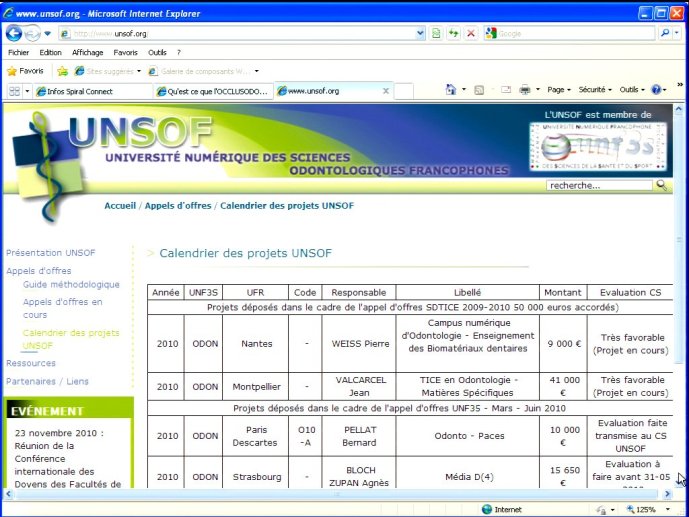Open Ressources sidebar link
The image size is (689, 517).
click(31, 363)
